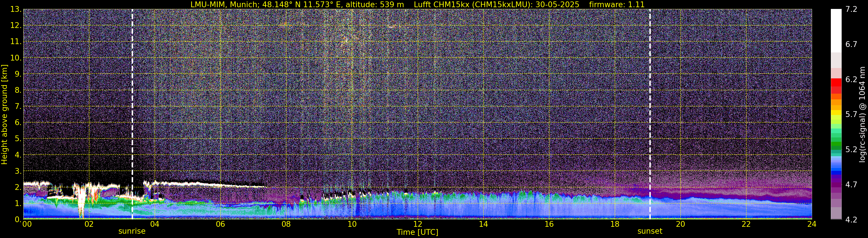This screenshot has width=868, height=238.
Task: Click the '10' time axis tick label
Action: 352,224
